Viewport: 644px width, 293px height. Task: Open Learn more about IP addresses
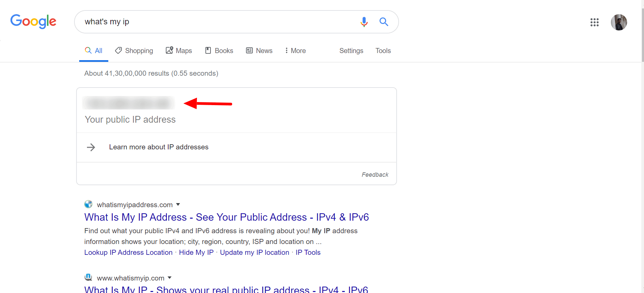[x=159, y=147]
